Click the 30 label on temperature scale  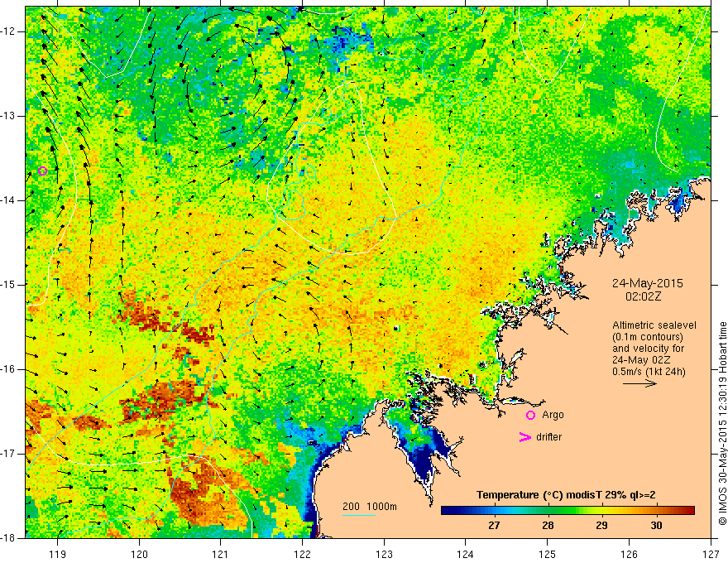656,526
